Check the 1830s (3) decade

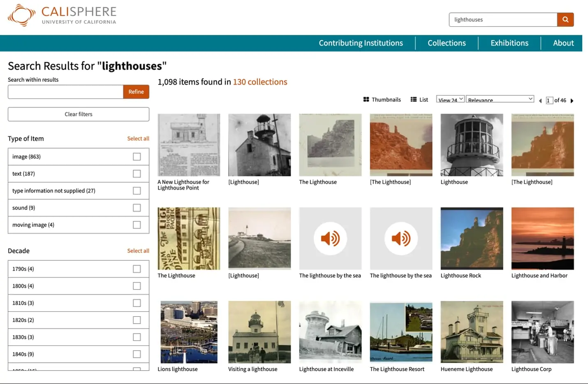click(x=137, y=337)
